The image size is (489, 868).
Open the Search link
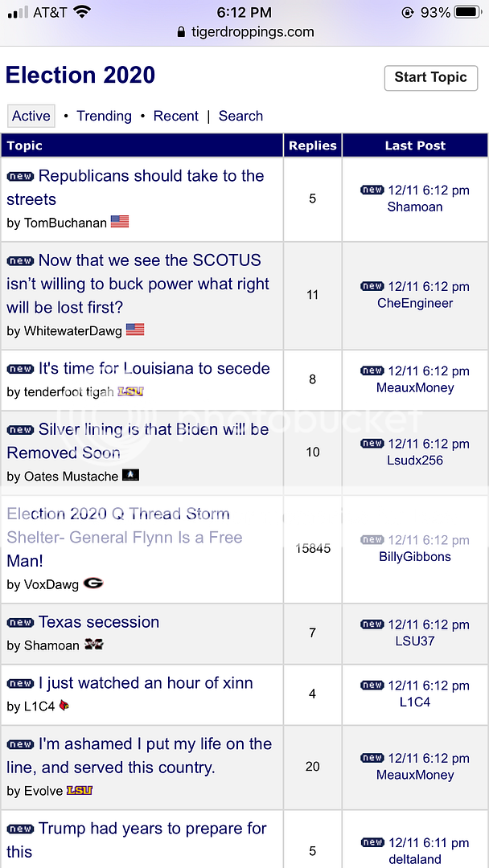click(x=240, y=116)
